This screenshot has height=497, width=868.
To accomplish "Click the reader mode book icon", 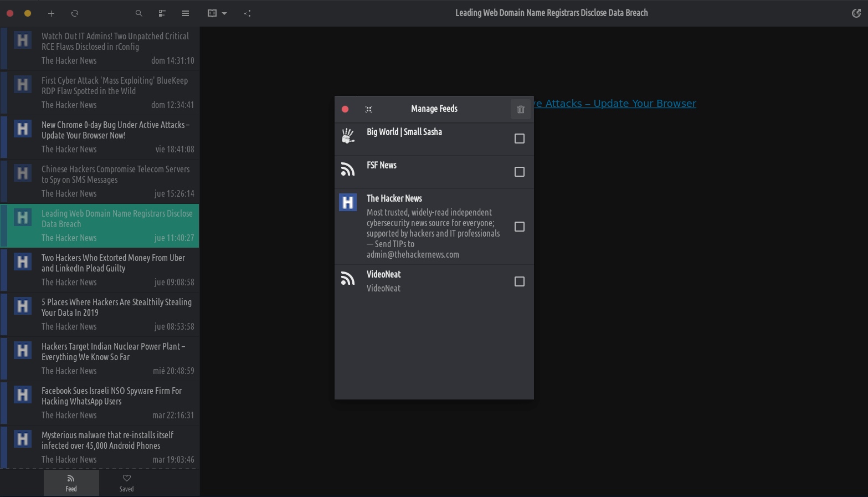I will click(x=212, y=13).
